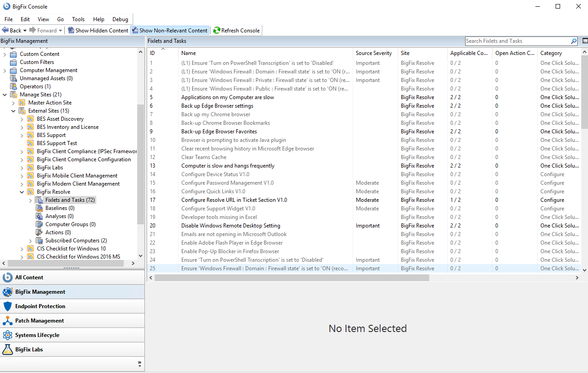Expand the Computer Management node

[x=5, y=70]
